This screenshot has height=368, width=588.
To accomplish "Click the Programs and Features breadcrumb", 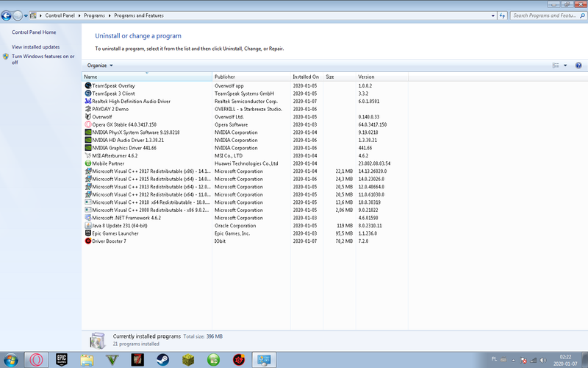I will 139,15.
